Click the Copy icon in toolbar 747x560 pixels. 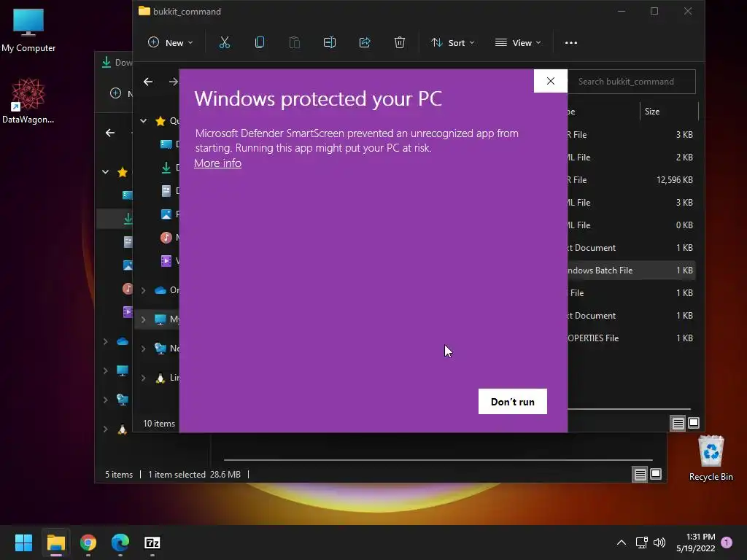coord(260,43)
